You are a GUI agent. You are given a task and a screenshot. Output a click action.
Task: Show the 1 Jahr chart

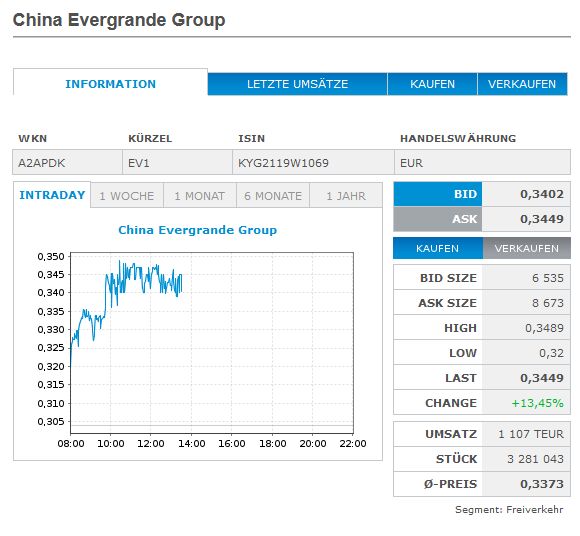click(x=346, y=196)
